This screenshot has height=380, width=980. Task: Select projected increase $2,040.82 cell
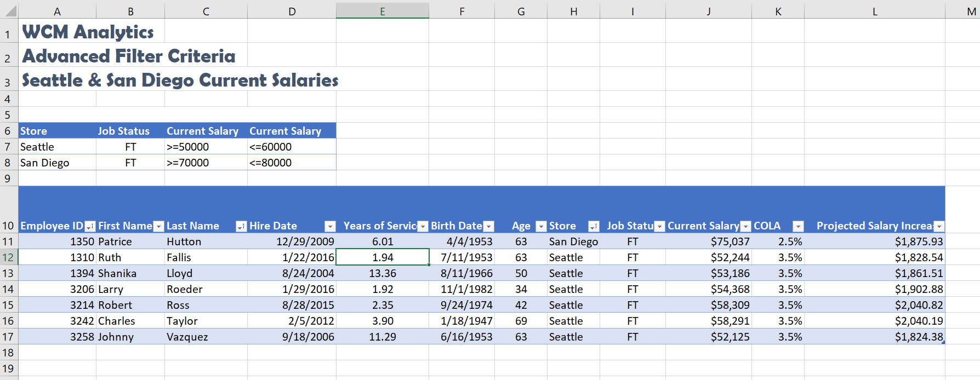pyautogui.click(x=875, y=305)
